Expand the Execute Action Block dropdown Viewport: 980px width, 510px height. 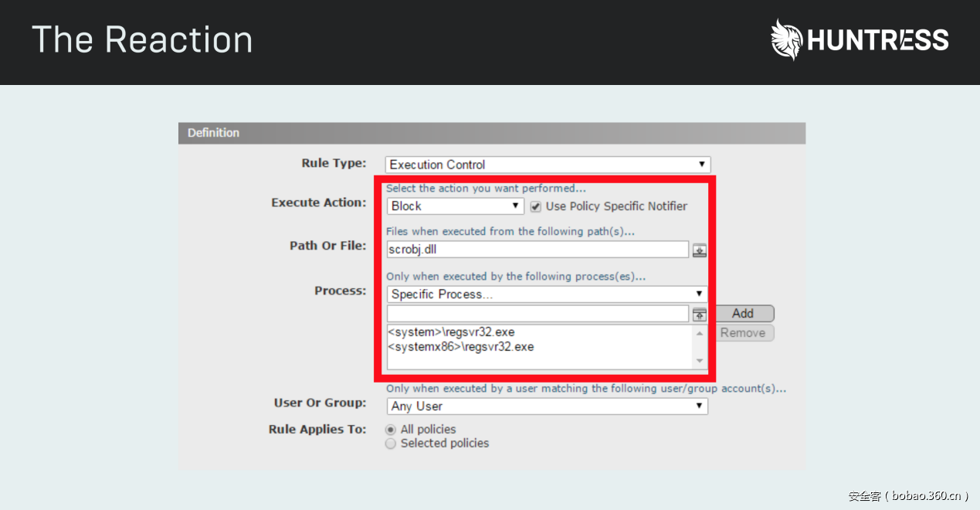click(455, 206)
